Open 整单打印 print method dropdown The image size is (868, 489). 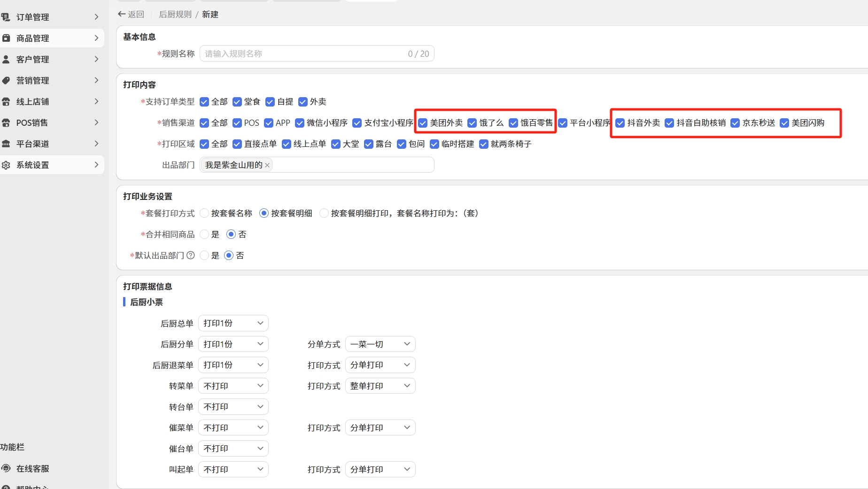[x=380, y=386]
